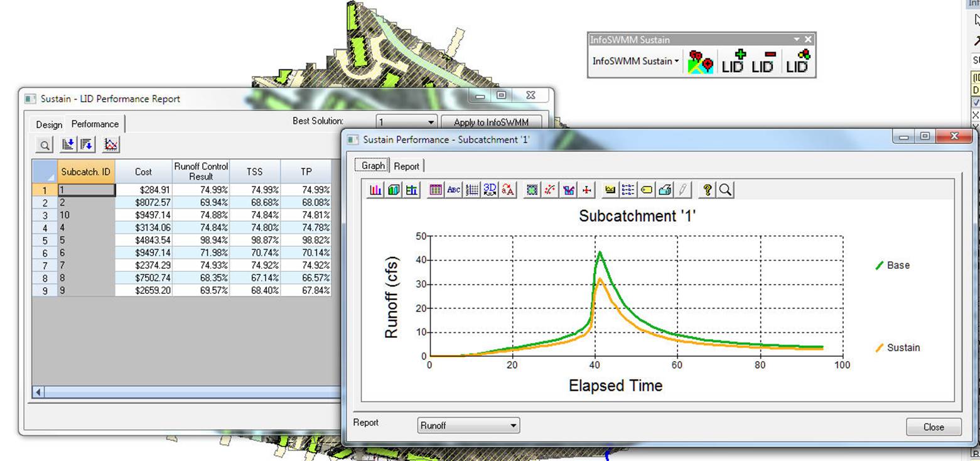Click the Base legend green swatch
The image size is (980, 461).
pos(880,266)
